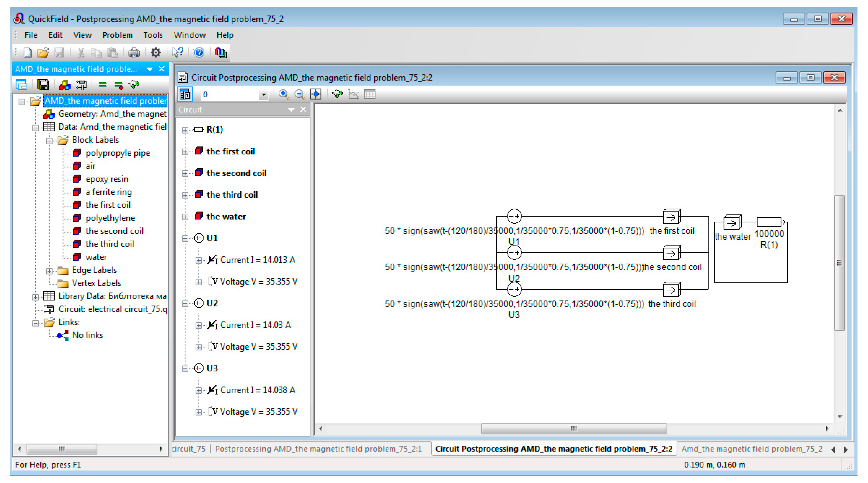This screenshot has width=868, height=483.
Task: Open the Problem menu
Action: tap(117, 35)
